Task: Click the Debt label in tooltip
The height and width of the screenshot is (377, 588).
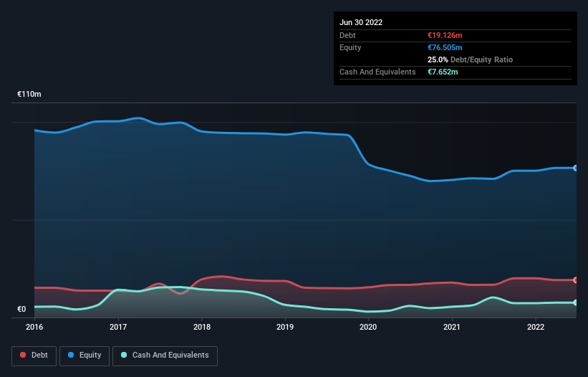Action: click(347, 35)
